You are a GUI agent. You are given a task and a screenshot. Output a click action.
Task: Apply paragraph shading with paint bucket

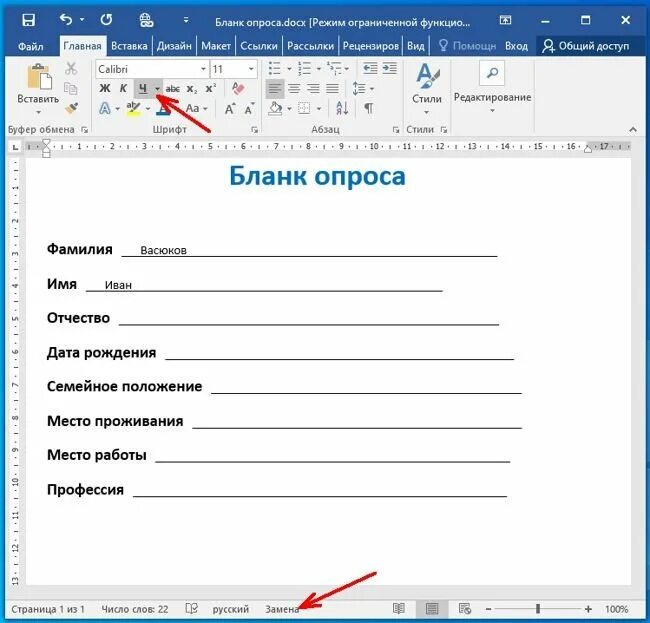click(275, 109)
